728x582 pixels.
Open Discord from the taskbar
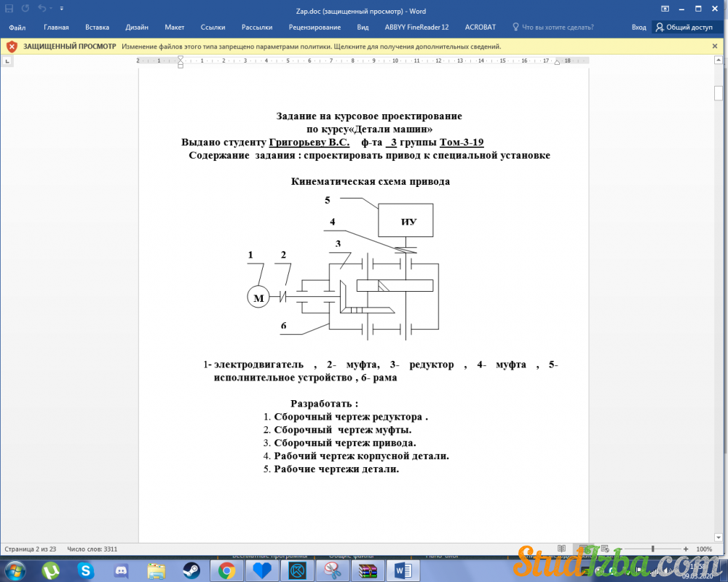pyautogui.click(x=121, y=570)
